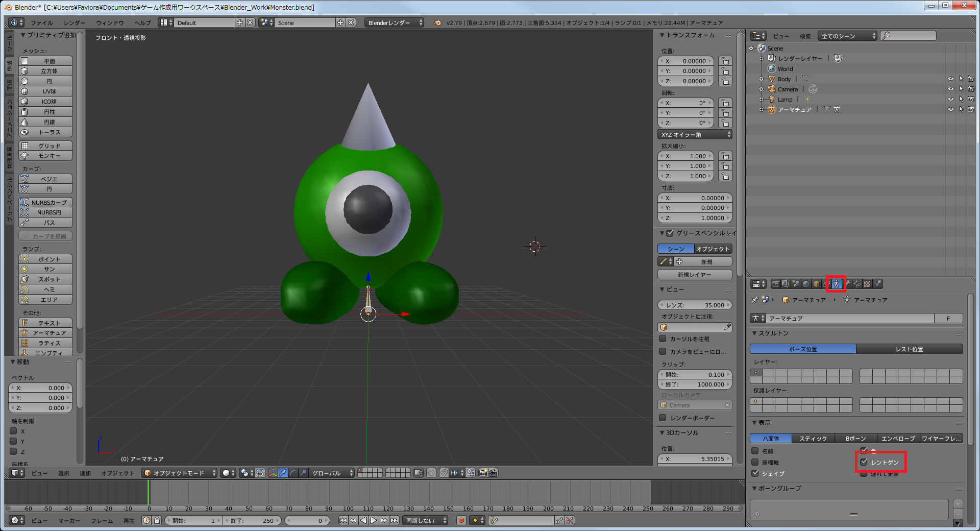Open the 3D view 追加 menu

click(85, 473)
